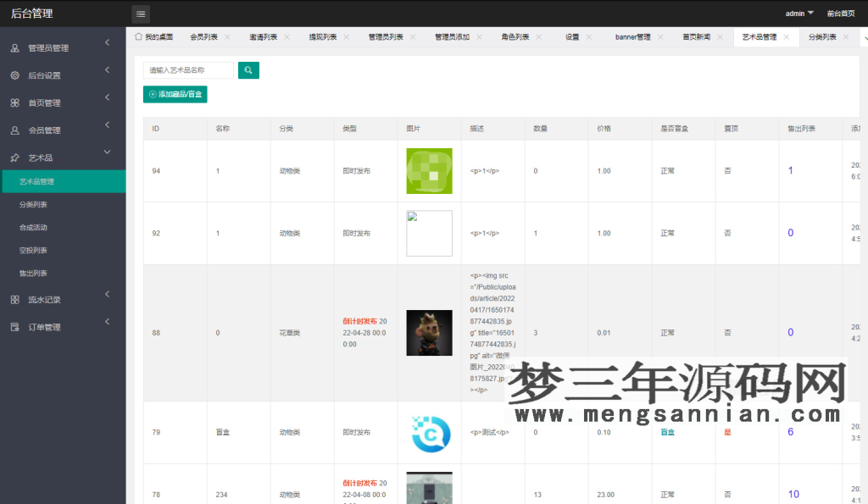This screenshot has height=504, width=868.
Task: Open 前台首页 from the top bar
Action: [x=843, y=13]
